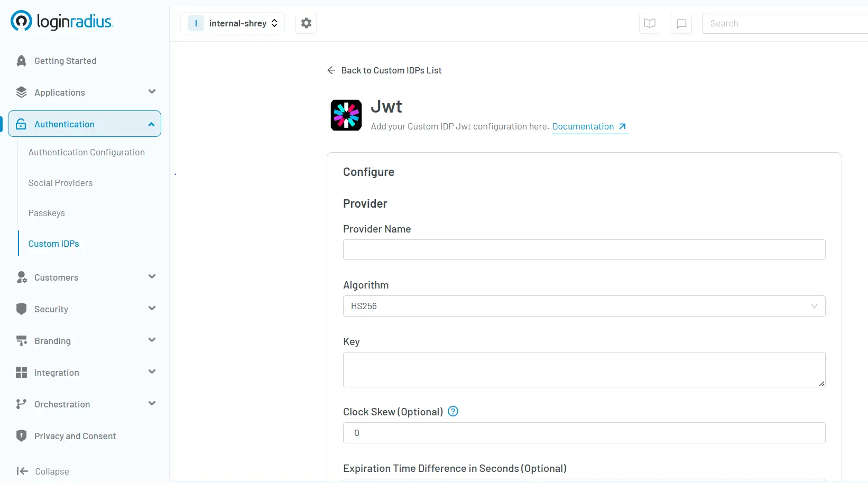Select the Orchestration workflow icon
The height and width of the screenshot is (483, 868).
tap(21, 404)
